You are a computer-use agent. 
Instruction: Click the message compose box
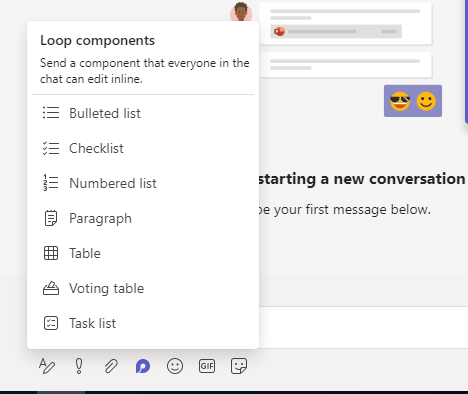[x=363, y=327]
